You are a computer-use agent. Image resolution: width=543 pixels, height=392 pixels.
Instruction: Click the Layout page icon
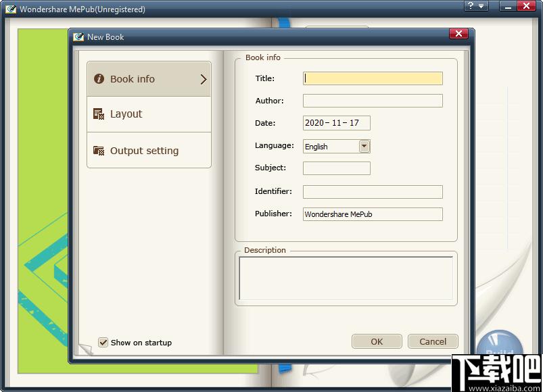tap(99, 114)
